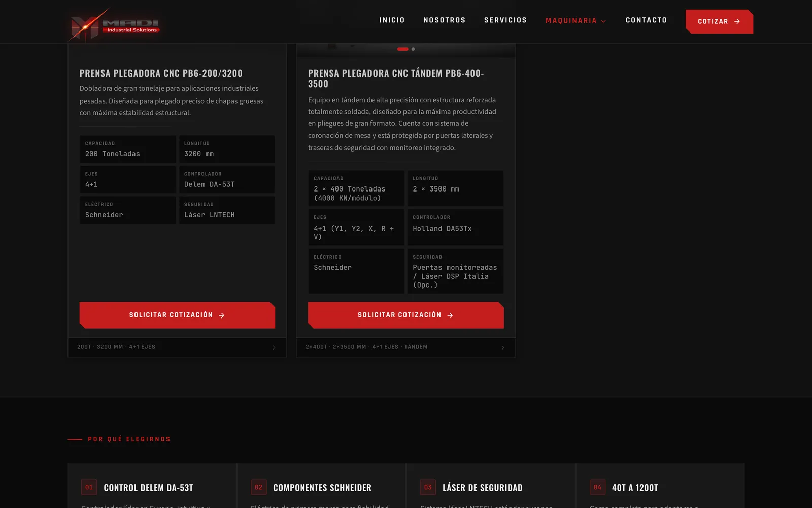Expand the 200T · 3200 MM footer chevron

tap(274, 347)
